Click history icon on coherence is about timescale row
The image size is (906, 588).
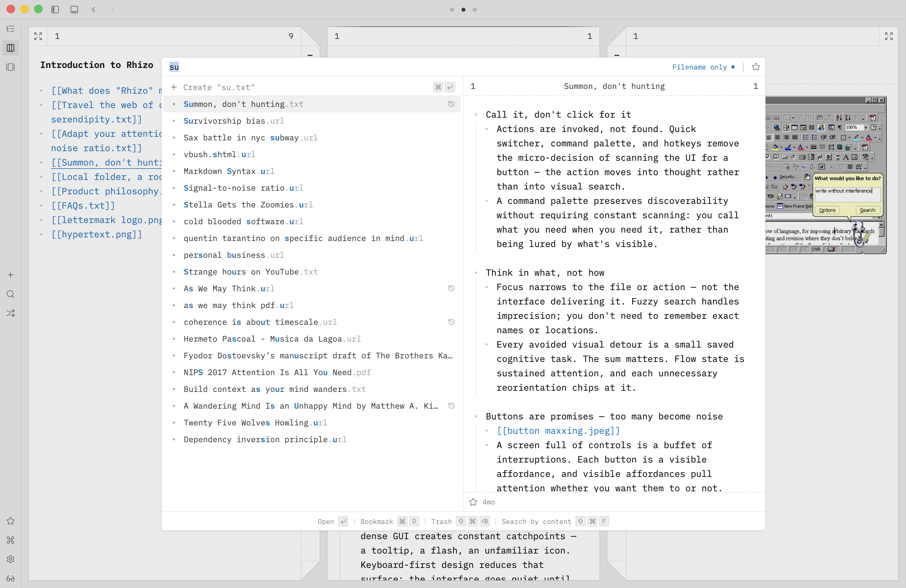(x=452, y=322)
